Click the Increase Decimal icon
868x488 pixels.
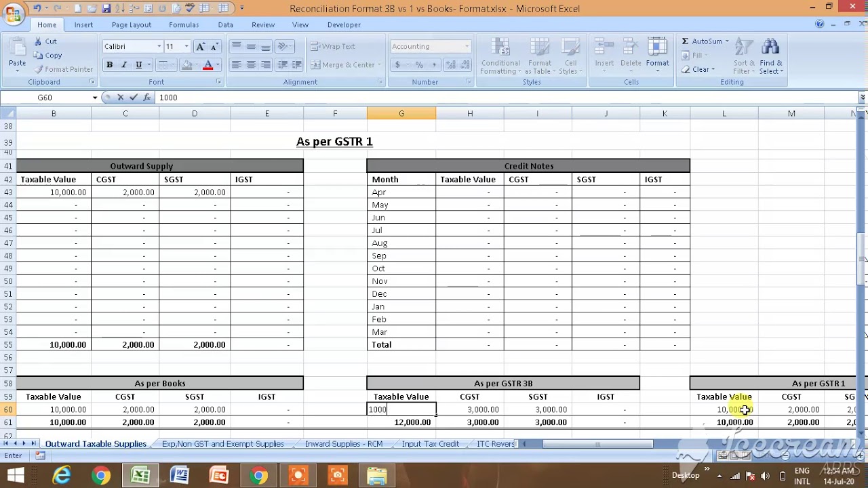coord(450,65)
